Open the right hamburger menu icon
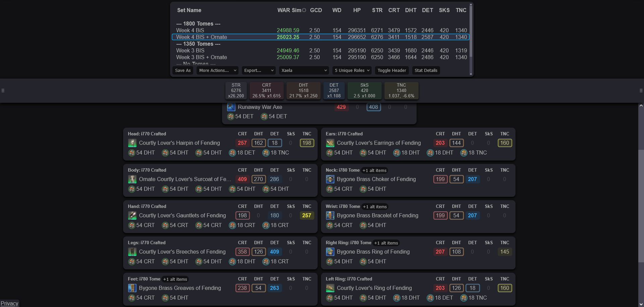The width and height of the screenshot is (644, 307). 641,91
